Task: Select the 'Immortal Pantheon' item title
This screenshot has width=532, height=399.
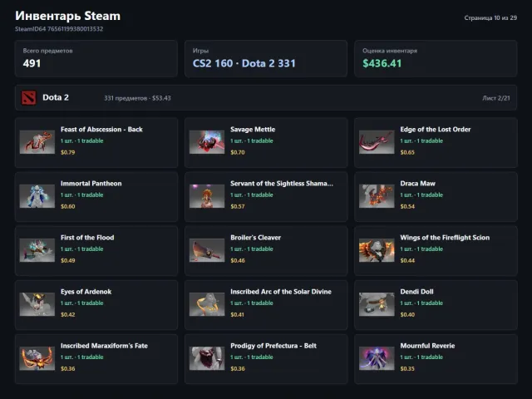Action: point(91,184)
